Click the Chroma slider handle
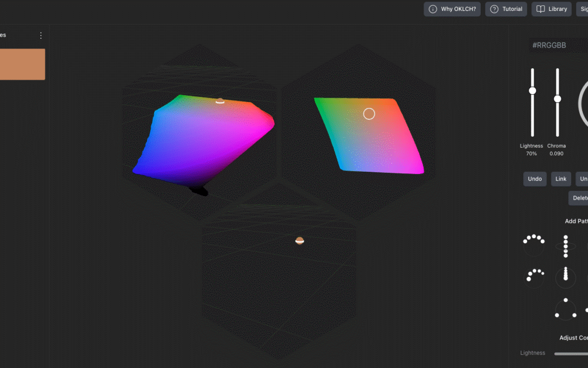Viewport: 588px width, 368px height. click(556, 99)
